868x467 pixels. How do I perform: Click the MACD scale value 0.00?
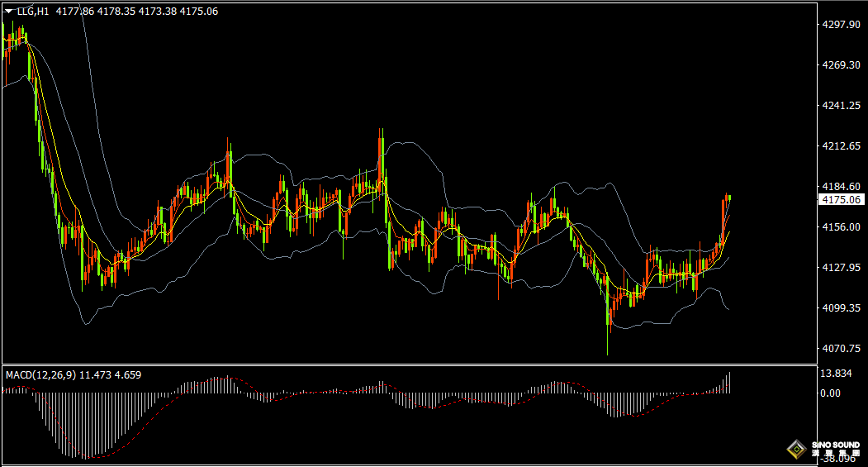tap(830, 393)
